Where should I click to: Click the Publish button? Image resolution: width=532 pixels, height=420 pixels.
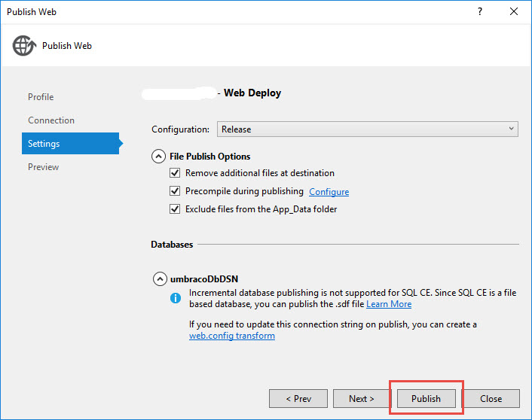pos(426,398)
